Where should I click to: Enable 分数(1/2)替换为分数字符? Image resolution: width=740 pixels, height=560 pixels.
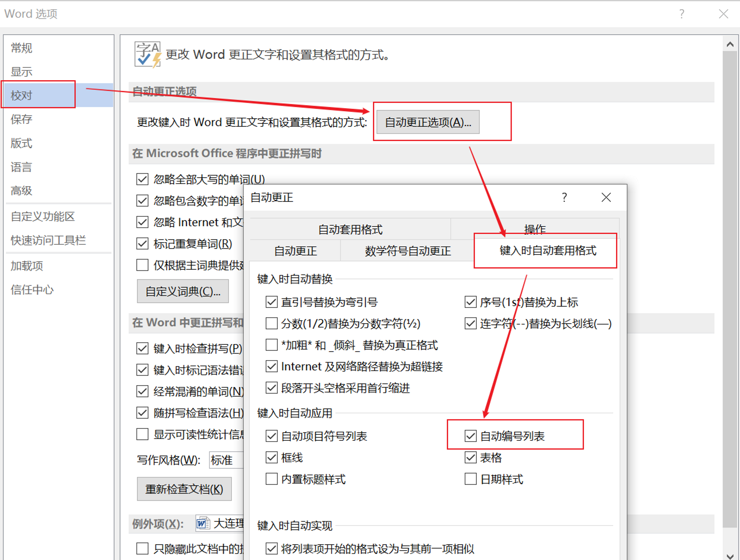tap(271, 323)
